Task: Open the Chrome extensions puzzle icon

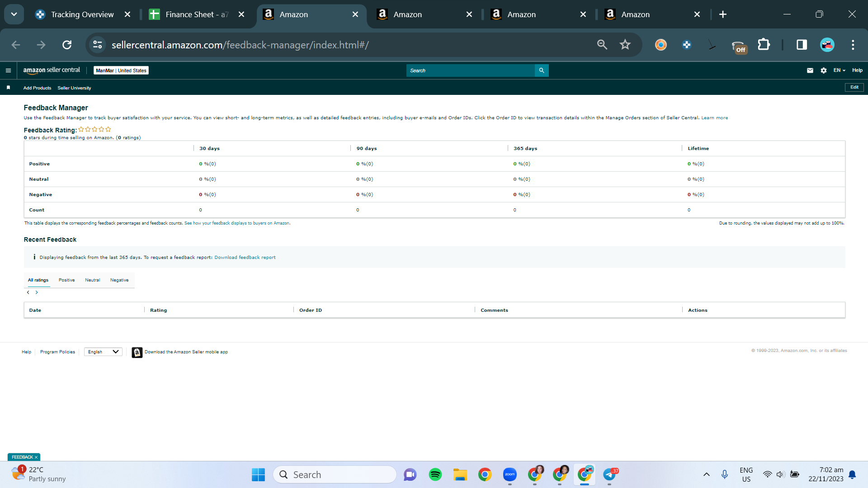Action: tap(764, 44)
